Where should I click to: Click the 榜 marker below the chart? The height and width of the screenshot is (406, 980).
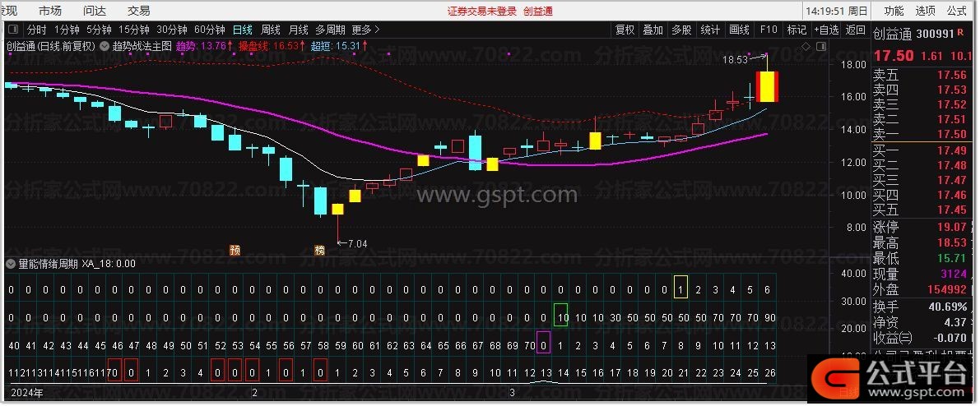click(x=320, y=251)
